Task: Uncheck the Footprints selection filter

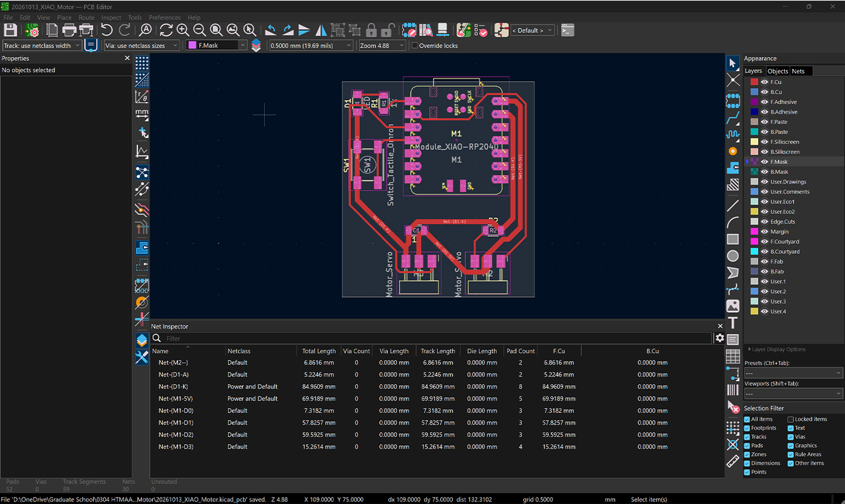Action: (x=747, y=428)
